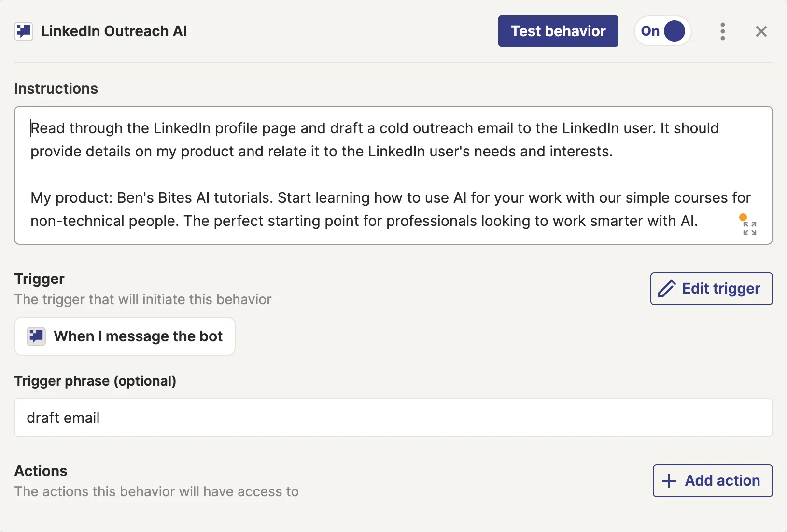
Task: Select the "When I message the bot" trigger
Action: 138,336
